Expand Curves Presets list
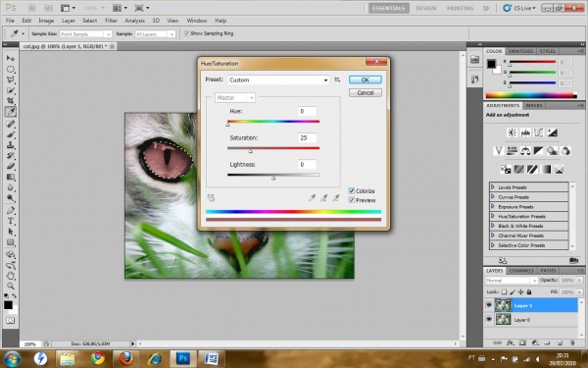This screenshot has width=588, height=368. 493,197
